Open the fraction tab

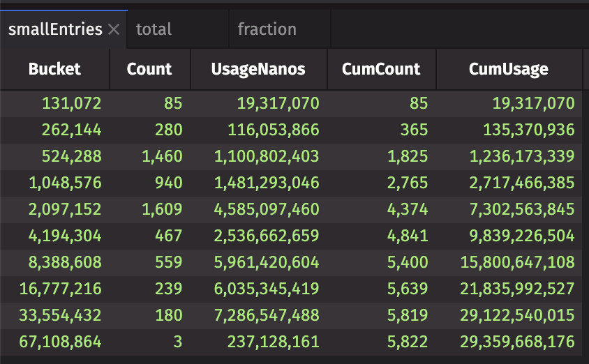coord(267,29)
